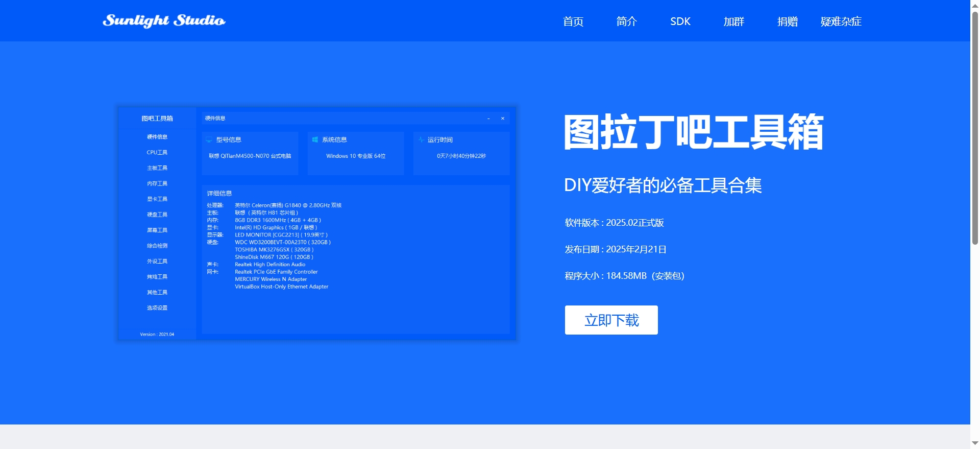Click the 立即下载 download button
The height and width of the screenshot is (449, 980).
click(611, 320)
